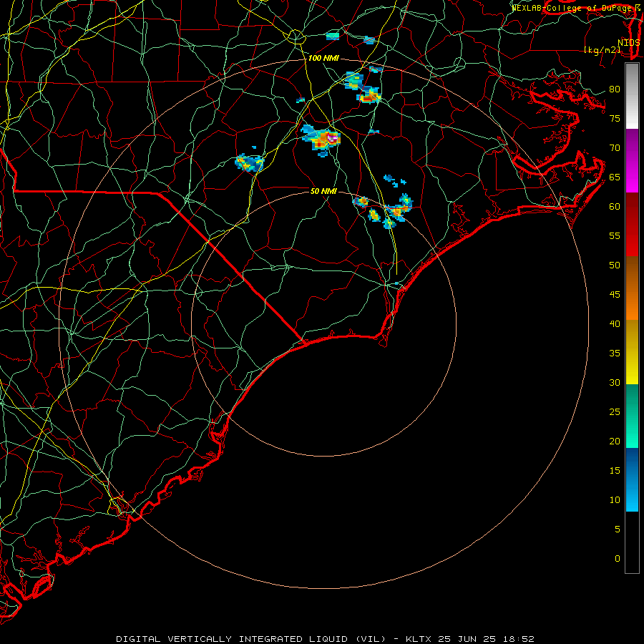Select the 0 value on the VIL scale

[618, 559]
